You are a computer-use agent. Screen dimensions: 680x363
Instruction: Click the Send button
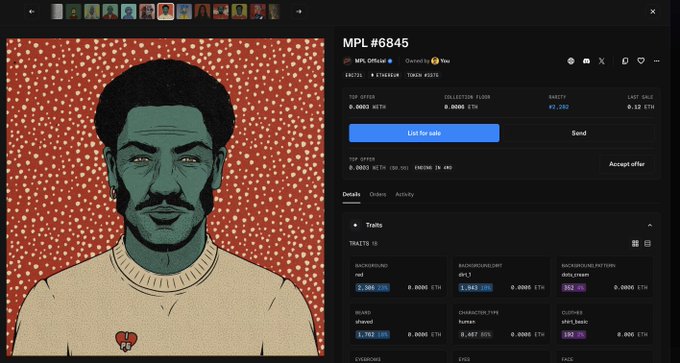point(579,133)
